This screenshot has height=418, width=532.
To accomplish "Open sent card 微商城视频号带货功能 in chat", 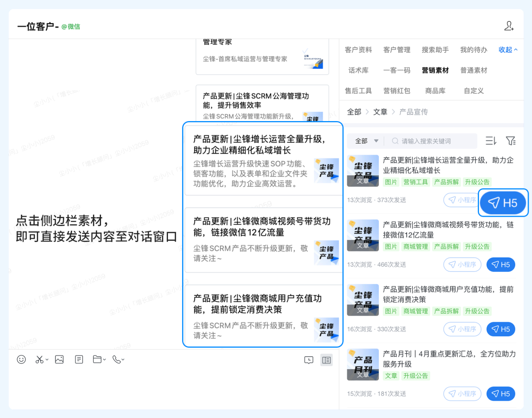I will (263, 240).
